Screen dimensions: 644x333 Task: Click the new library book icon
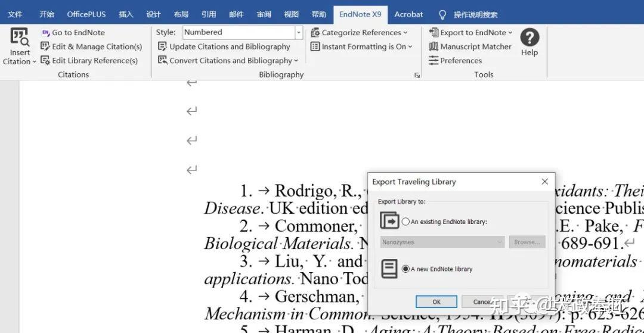[389, 269]
